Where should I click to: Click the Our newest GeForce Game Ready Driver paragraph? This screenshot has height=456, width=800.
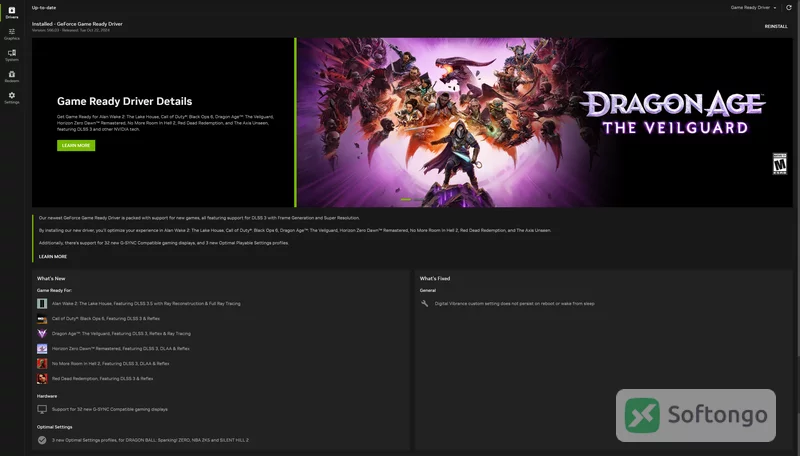pyautogui.click(x=199, y=218)
